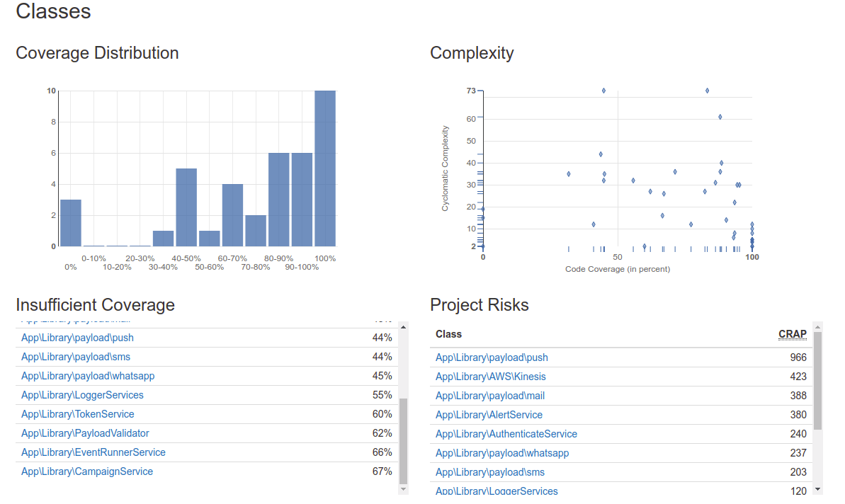The width and height of the screenshot is (845, 504).
Task: Click scroll-down arrow of Project Risks list
Action: point(817,489)
